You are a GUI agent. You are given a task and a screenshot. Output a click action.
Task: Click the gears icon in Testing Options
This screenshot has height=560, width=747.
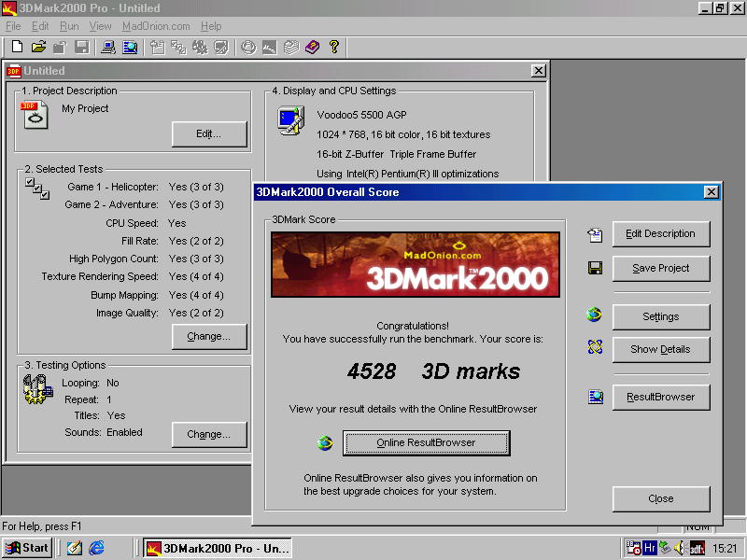tap(37, 389)
